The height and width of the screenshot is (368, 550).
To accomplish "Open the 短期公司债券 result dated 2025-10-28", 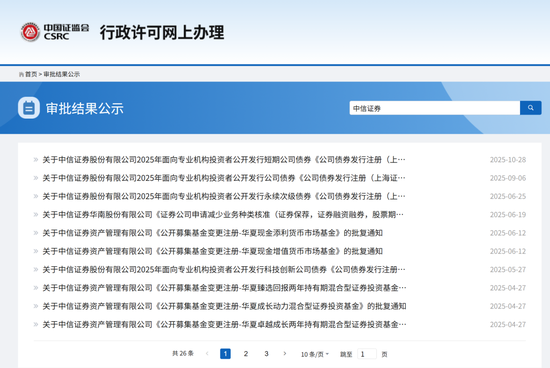I will pos(224,160).
